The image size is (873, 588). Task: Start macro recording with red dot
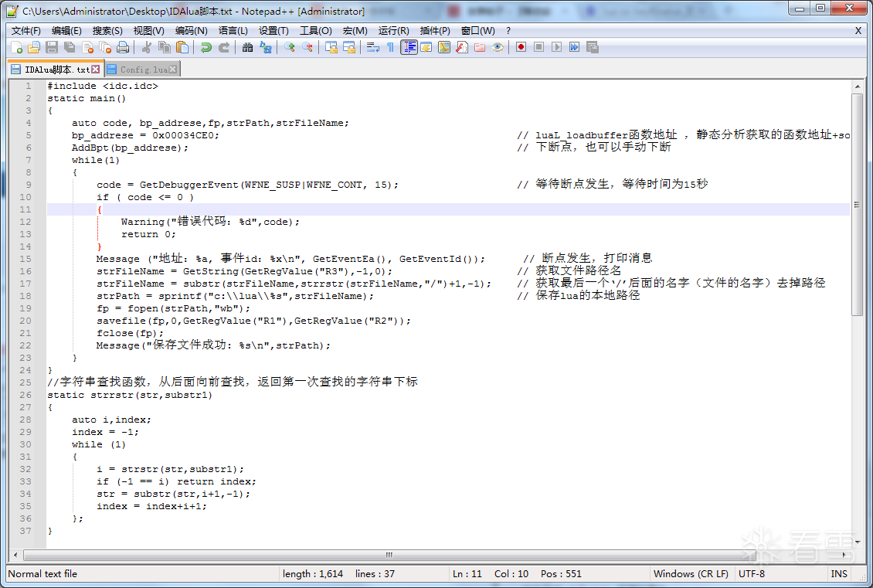pyautogui.click(x=521, y=47)
